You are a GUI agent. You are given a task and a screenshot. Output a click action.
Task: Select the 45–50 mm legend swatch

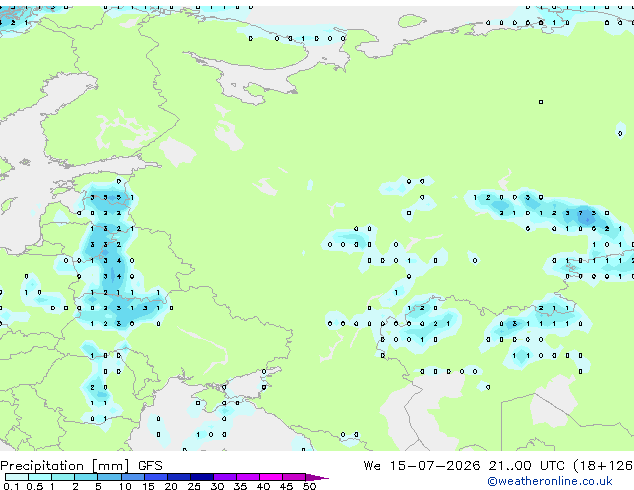294,477
